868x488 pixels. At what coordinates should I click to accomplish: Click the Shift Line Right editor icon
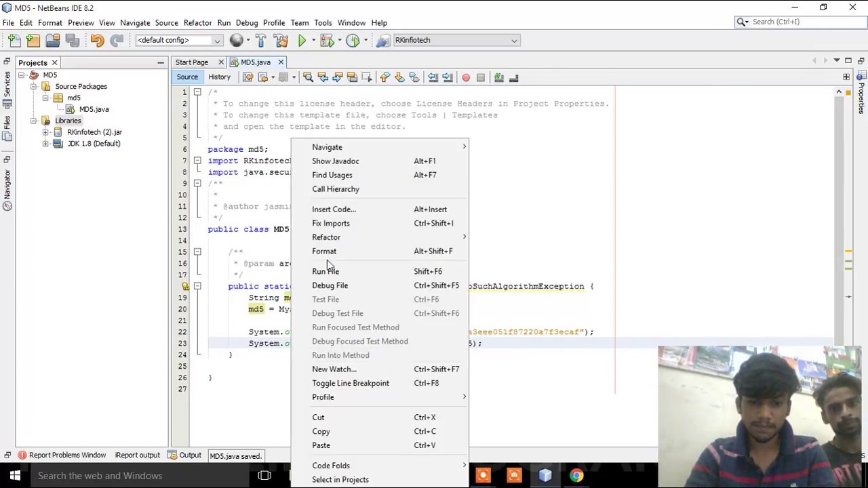(448, 77)
